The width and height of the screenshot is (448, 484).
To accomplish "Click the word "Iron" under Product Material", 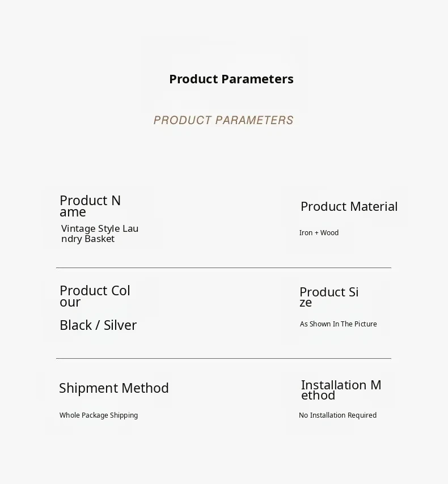I will coord(306,233).
